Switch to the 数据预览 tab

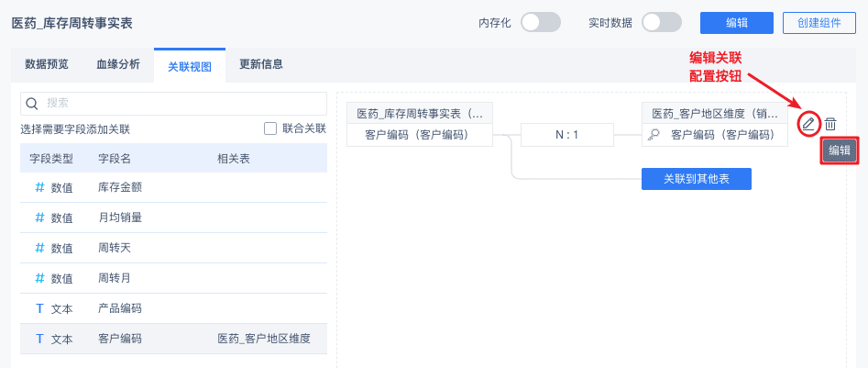(47, 64)
